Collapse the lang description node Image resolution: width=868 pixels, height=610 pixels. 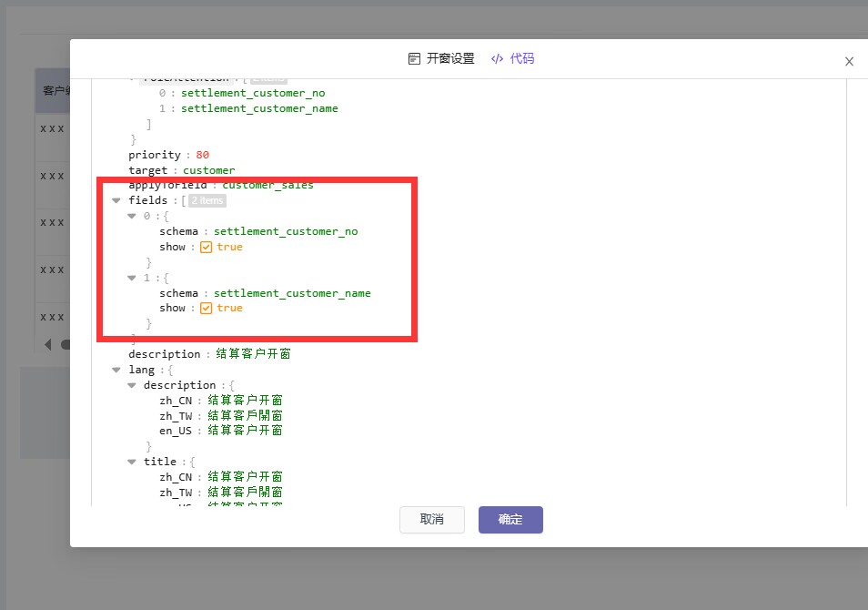[132, 386]
